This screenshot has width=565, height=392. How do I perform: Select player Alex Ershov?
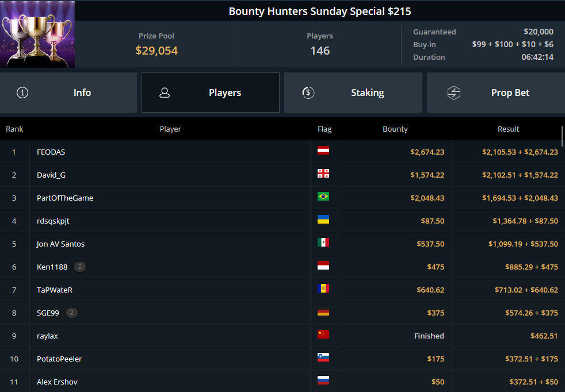(x=57, y=382)
